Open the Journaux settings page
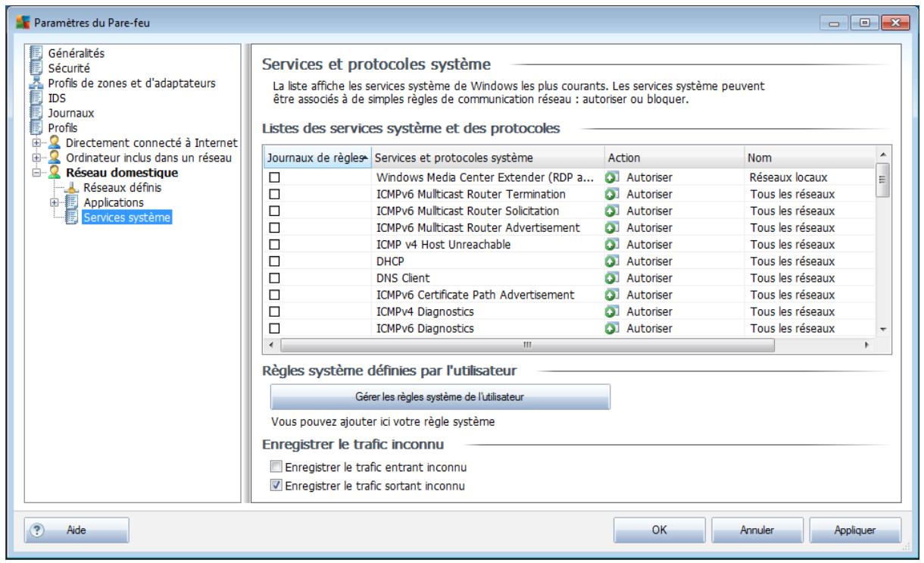Viewport: 924px width, 563px height. [x=70, y=112]
